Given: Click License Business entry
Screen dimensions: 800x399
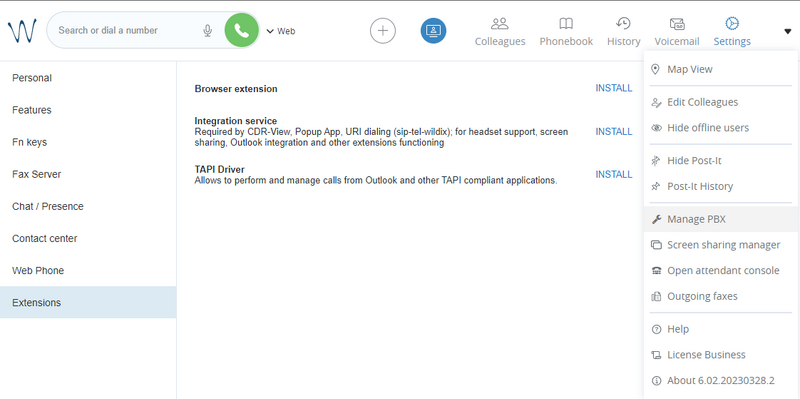Looking at the screenshot, I should (720, 355).
